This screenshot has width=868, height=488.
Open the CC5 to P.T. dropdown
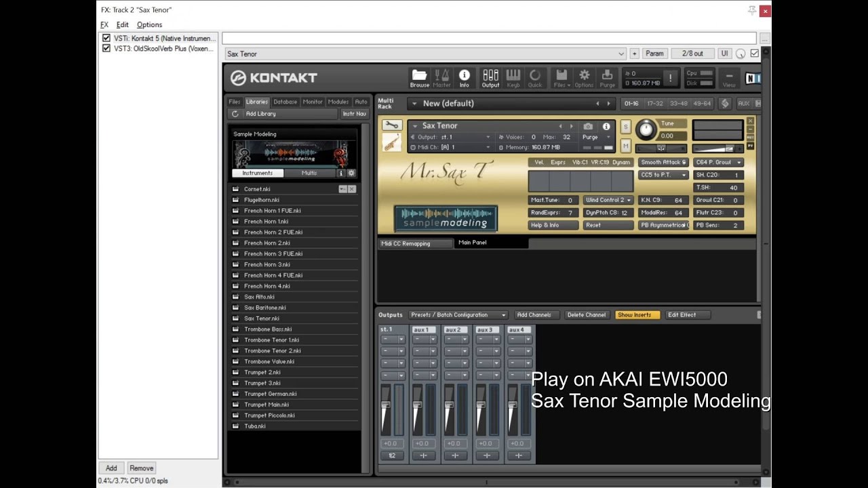[663, 175]
